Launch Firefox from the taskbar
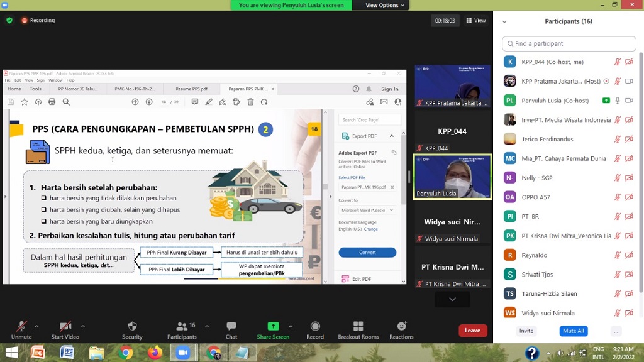The image size is (644, 362). (155, 353)
